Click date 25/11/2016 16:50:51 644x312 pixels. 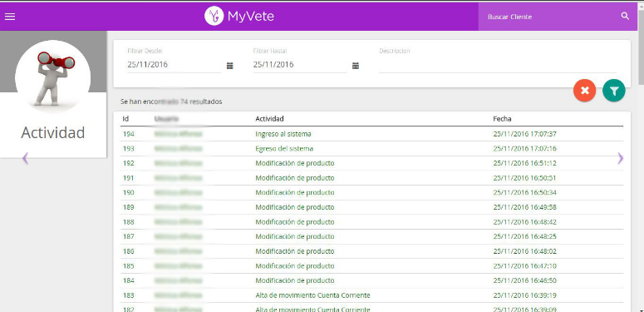click(x=524, y=178)
